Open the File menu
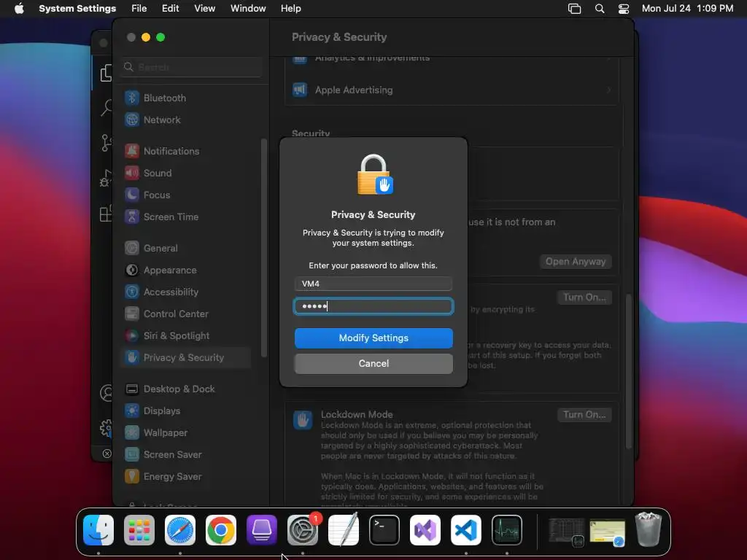This screenshot has height=560, width=747. coord(139,9)
